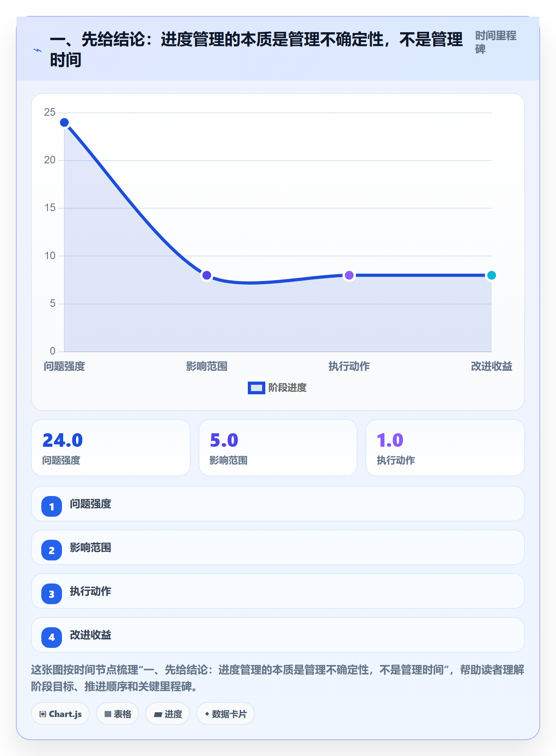
Task: Select the 问题强度 data point on chart
Action: tap(64, 122)
